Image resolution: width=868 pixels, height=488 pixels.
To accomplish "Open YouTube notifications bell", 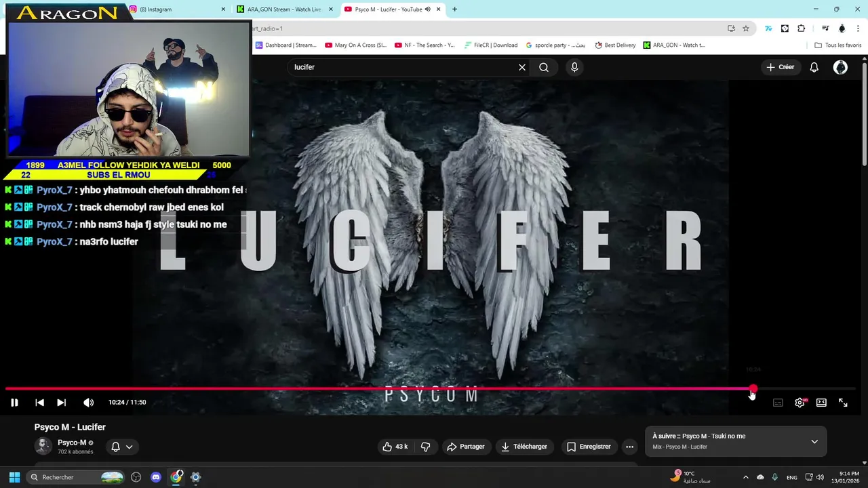I will (814, 67).
